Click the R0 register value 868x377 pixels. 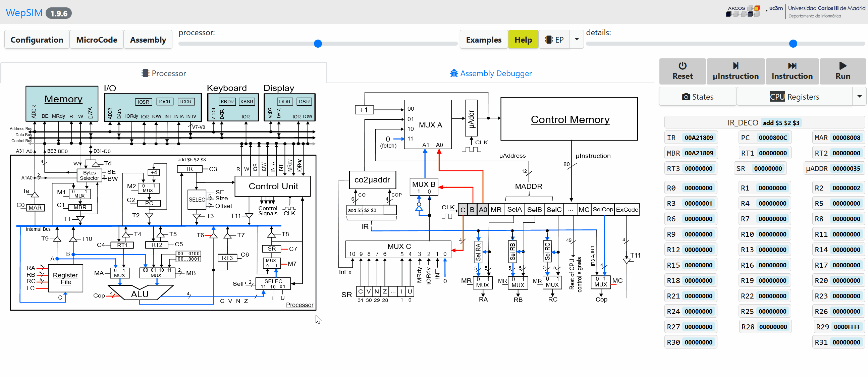[x=698, y=187]
